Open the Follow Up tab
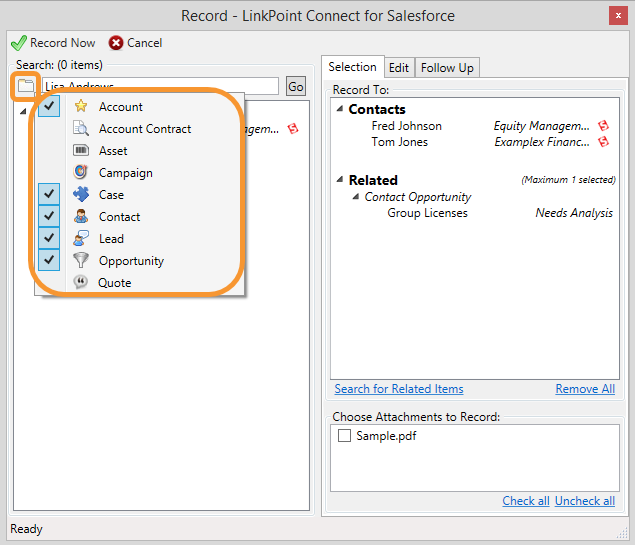Viewport: 635px width, 545px height. click(x=447, y=68)
